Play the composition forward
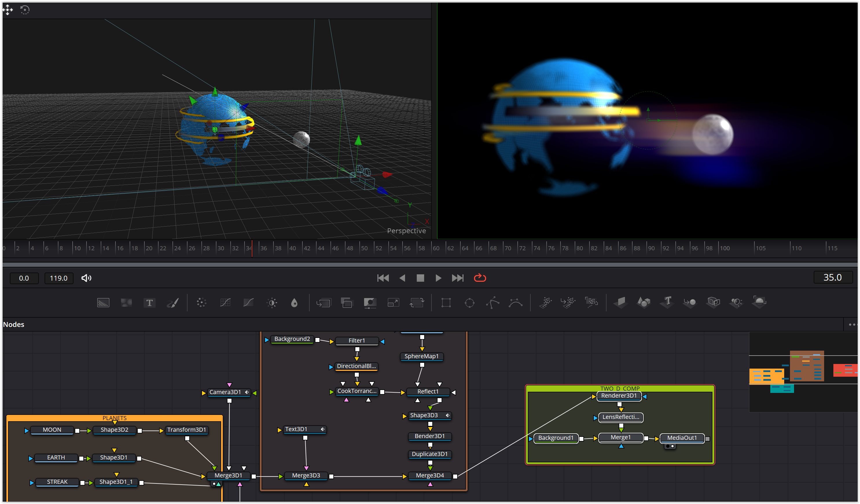 (x=438, y=278)
